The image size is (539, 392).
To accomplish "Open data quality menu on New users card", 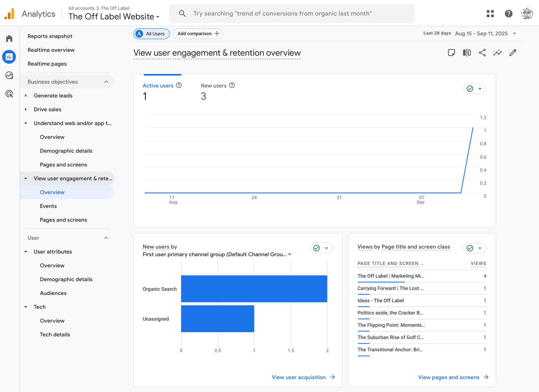I will click(x=321, y=248).
